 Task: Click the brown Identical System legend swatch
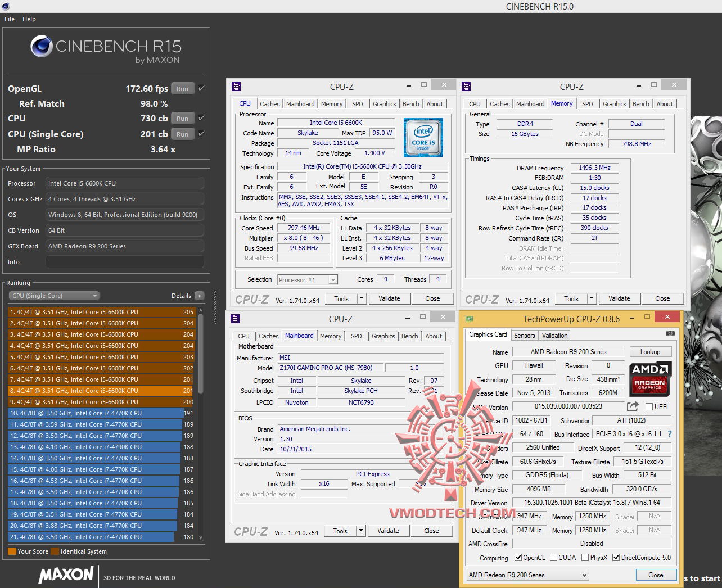tap(55, 551)
